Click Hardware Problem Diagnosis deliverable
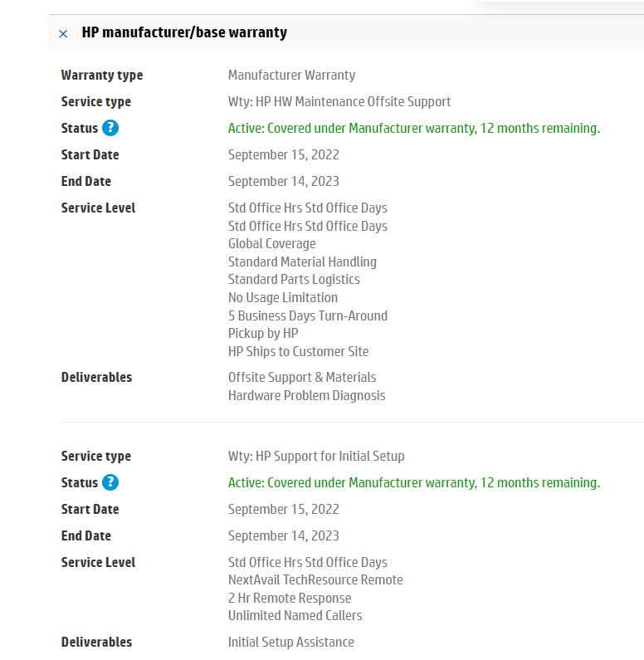The image size is (644, 660). coord(306,395)
